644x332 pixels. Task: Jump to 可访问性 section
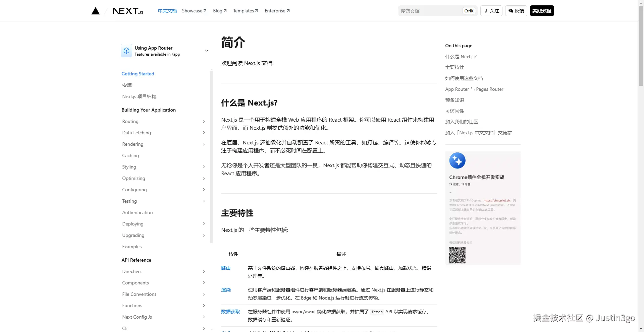tap(454, 111)
